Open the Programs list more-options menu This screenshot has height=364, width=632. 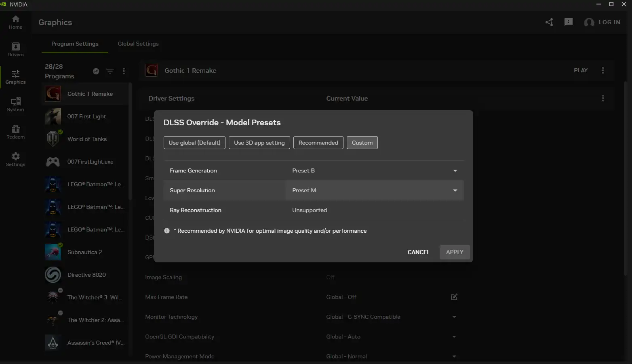tap(124, 71)
